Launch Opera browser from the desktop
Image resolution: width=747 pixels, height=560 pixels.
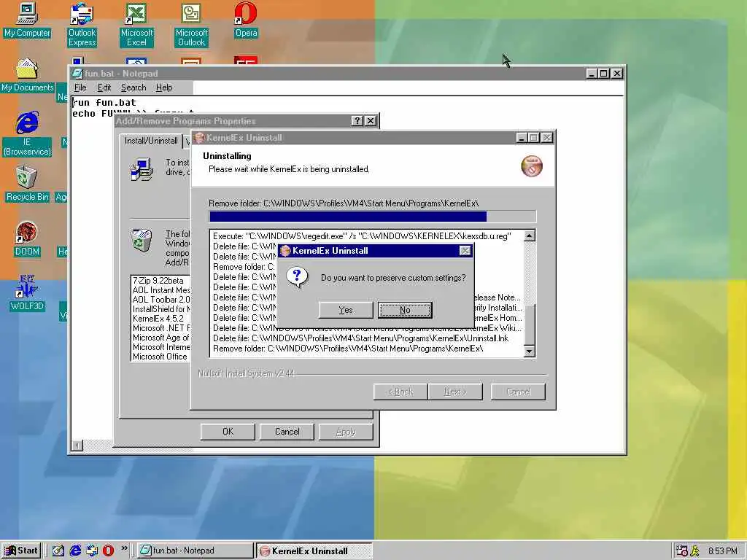(x=246, y=20)
